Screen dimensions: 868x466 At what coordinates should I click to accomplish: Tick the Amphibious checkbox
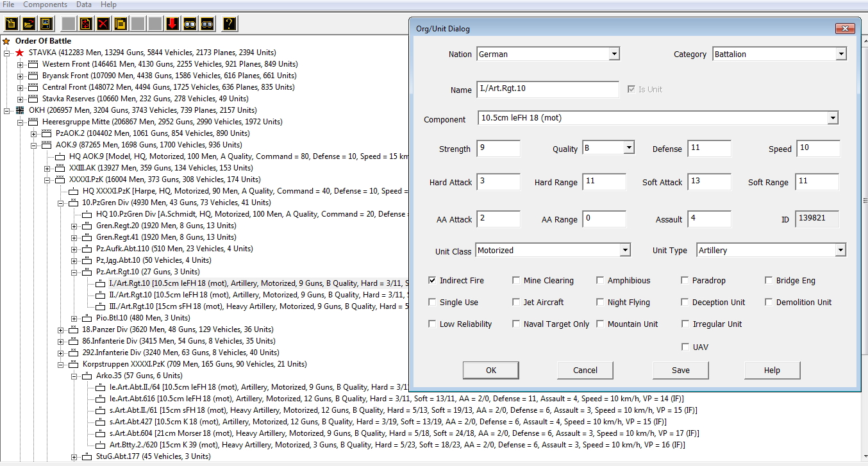pos(601,281)
